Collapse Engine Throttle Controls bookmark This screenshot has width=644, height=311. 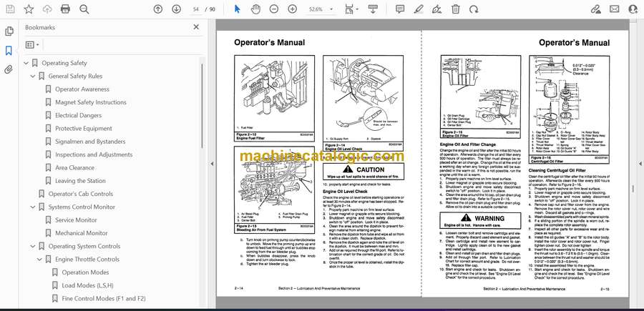click(x=39, y=260)
